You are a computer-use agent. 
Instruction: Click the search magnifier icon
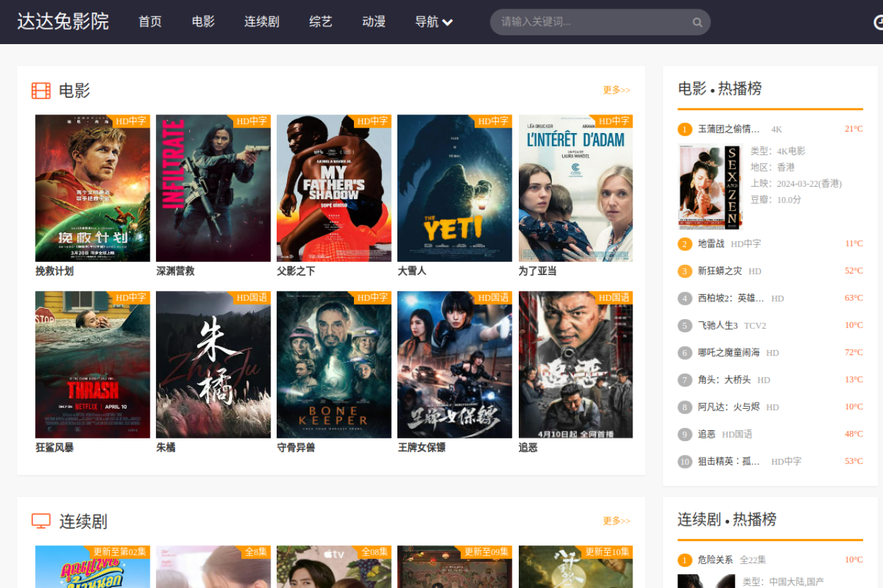[697, 22]
